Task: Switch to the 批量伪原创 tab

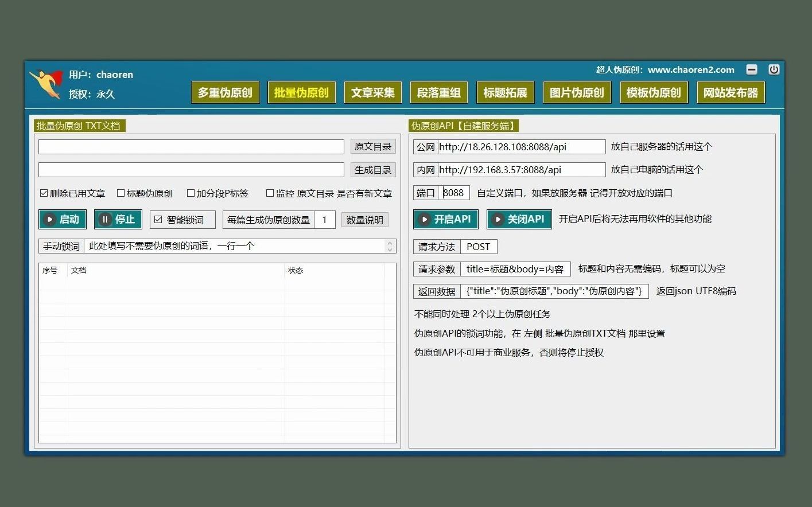Action: 301,92
